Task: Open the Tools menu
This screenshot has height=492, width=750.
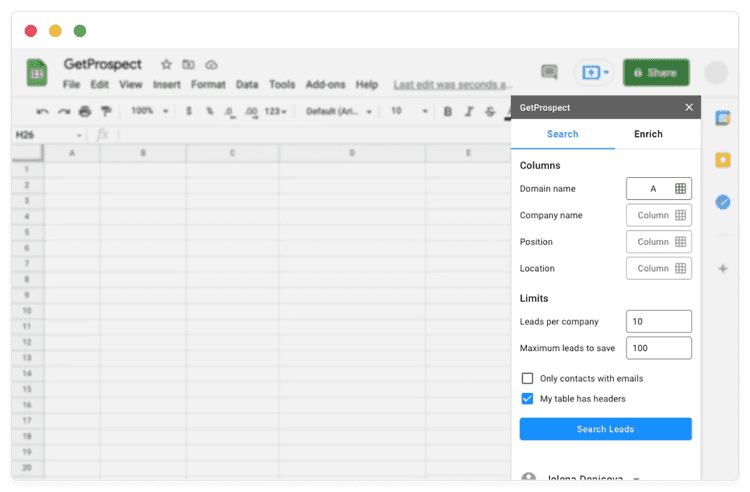Action: tap(282, 85)
